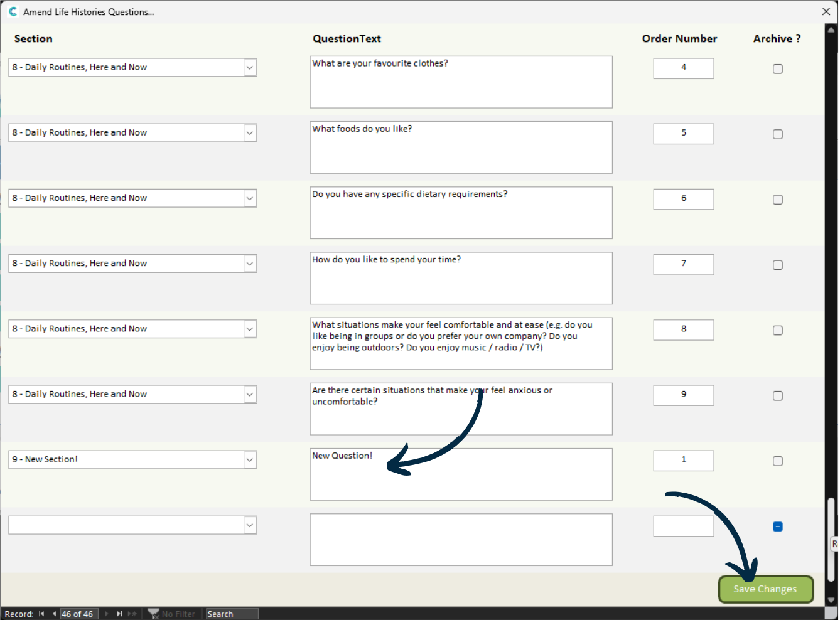Click the 'Section' column header

point(33,38)
